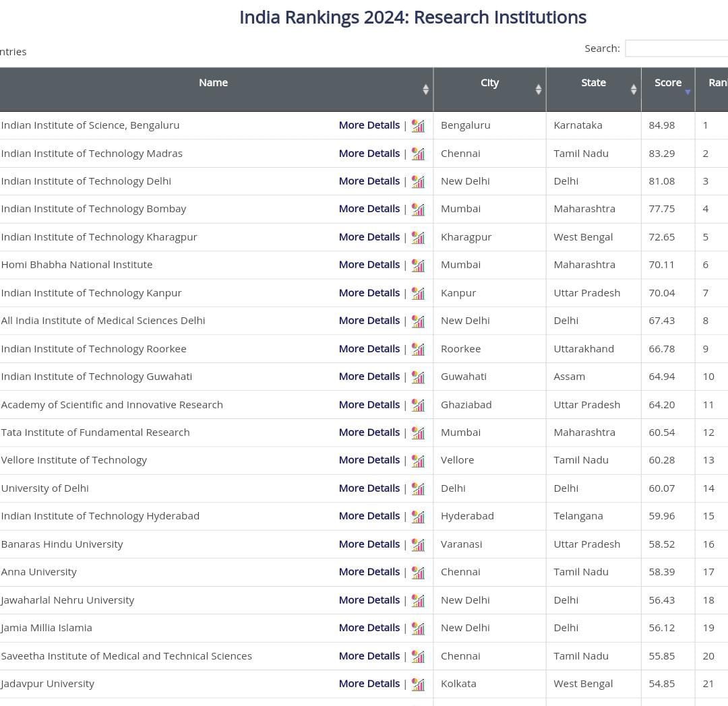More Details for Homi Bhabha National Institute

pos(369,265)
